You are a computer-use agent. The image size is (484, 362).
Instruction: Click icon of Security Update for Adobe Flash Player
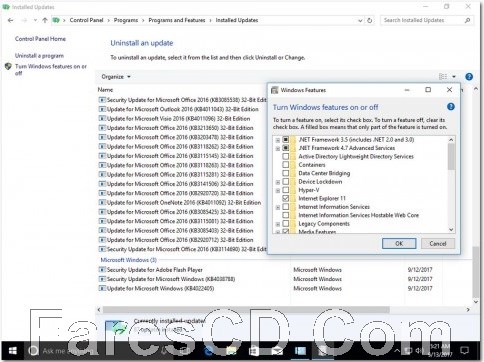pos(102,270)
